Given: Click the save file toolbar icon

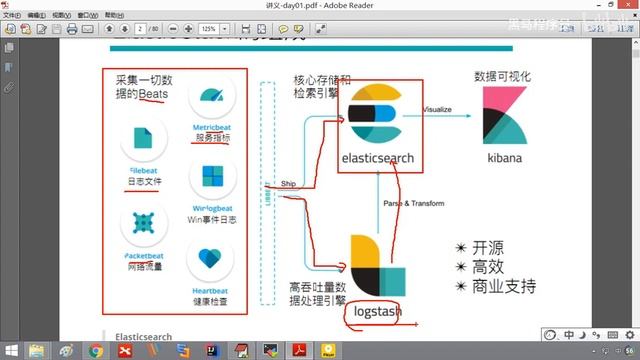Looking at the screenshot, I should 56,29.
